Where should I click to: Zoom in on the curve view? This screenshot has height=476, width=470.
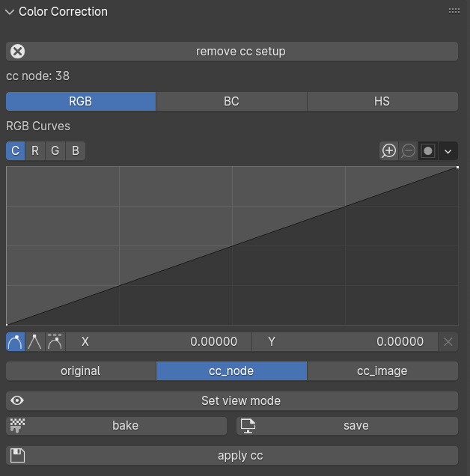(x=388, y=151)
